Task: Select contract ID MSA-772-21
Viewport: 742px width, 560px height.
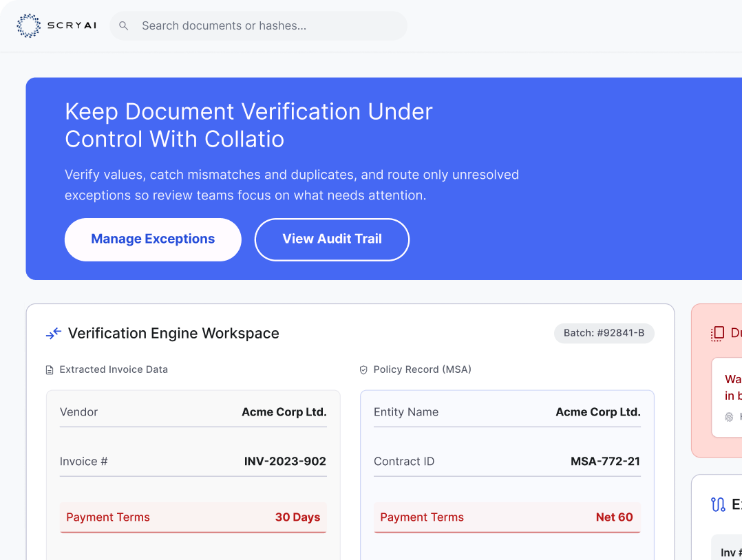Action: point(605,461)
